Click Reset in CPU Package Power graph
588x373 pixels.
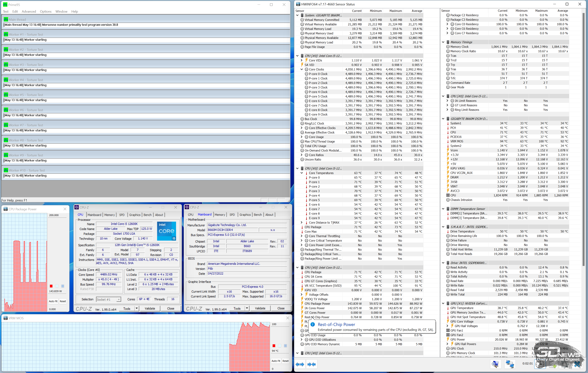pos(63,301)
